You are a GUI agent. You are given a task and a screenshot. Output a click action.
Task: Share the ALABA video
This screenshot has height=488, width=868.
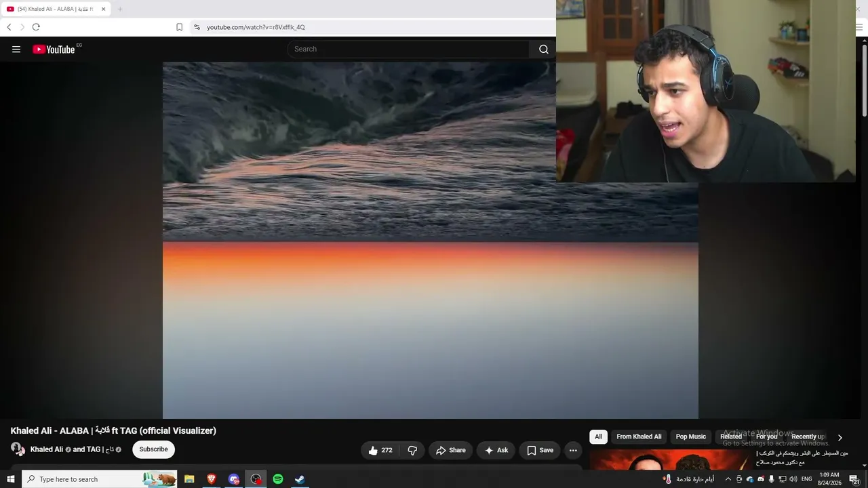pyautogui.click(x=451, y=450)
